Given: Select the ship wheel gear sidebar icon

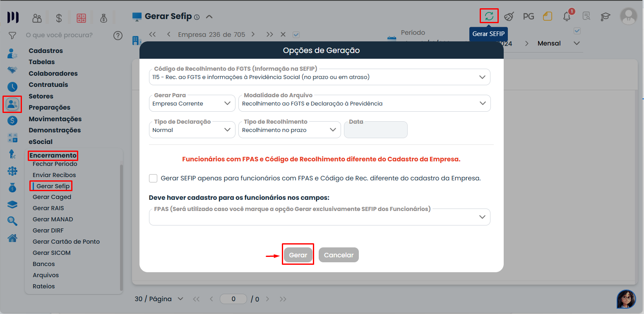Looking at the screenshot, I should (x=12, y=171).
